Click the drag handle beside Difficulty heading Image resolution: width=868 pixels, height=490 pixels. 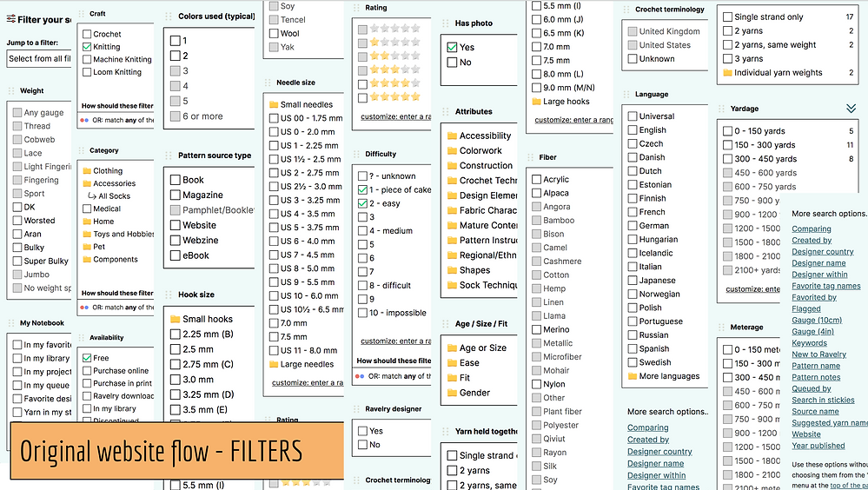(x=355, y=155)
